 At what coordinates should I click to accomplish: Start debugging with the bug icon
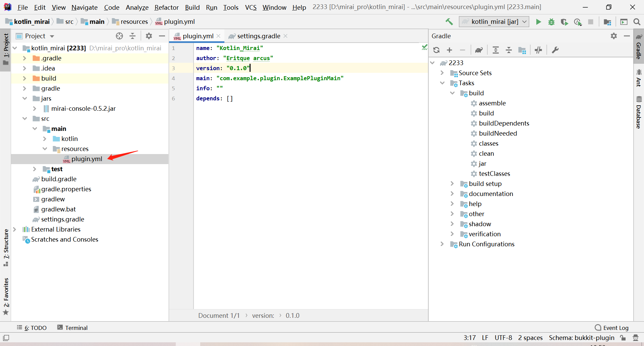551,22
